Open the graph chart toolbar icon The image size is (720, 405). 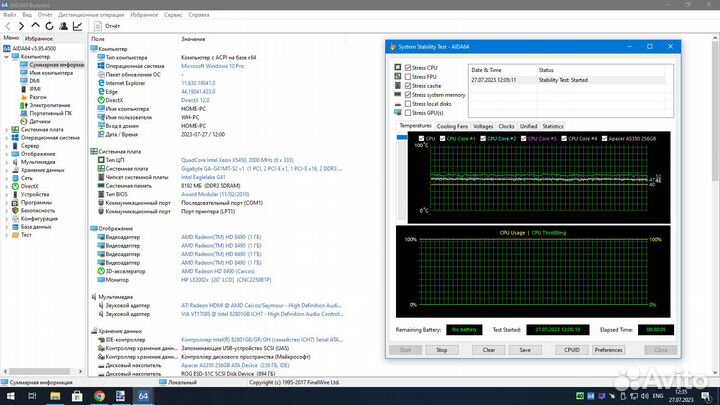point(77,26)
